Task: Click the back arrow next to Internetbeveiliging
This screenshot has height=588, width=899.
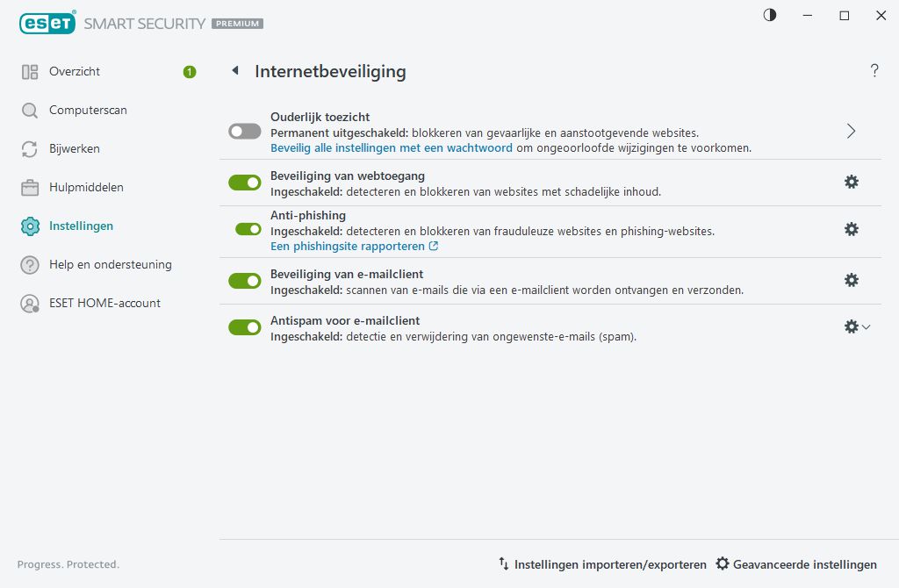Action: click(234, 70)
